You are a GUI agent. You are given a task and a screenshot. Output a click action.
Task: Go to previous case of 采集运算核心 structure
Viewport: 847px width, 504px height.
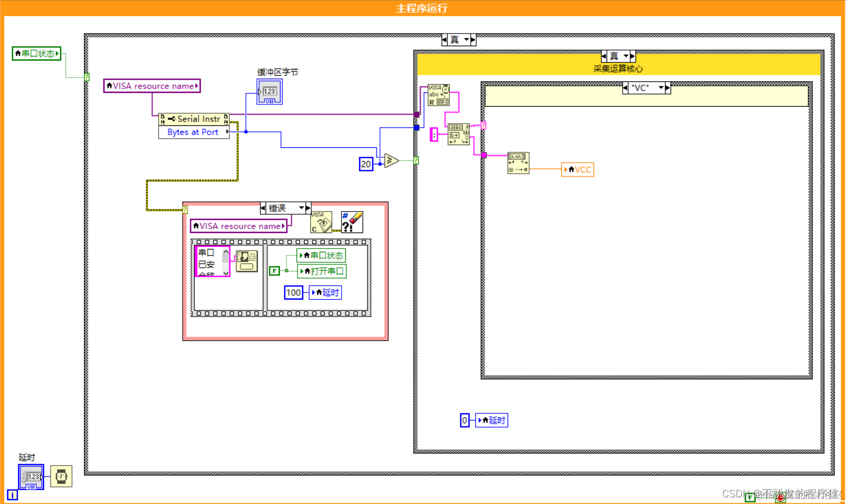click(604, 56)
